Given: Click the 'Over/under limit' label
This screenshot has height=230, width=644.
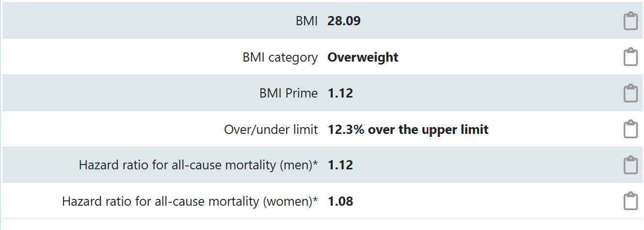Looking at the screenshot, I should 271,130.
